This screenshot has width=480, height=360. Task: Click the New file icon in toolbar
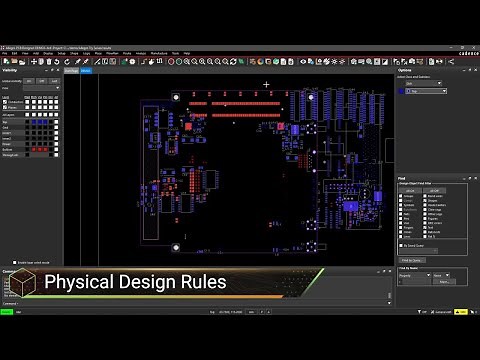click(x=6, y=62)
